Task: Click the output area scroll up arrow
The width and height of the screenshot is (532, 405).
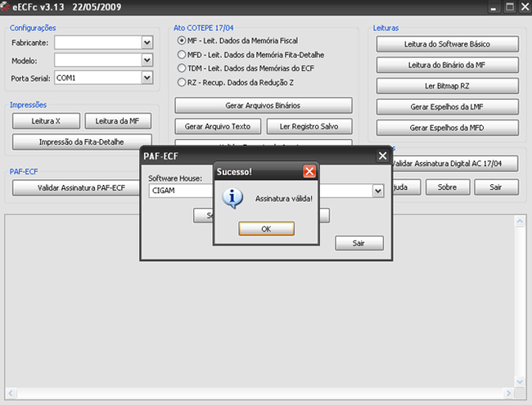Action: 520,222
